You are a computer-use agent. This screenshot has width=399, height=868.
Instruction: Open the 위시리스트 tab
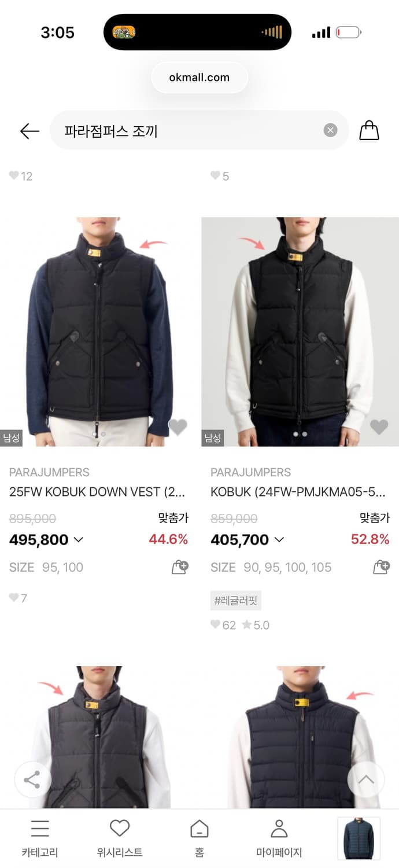click(120, 838)
